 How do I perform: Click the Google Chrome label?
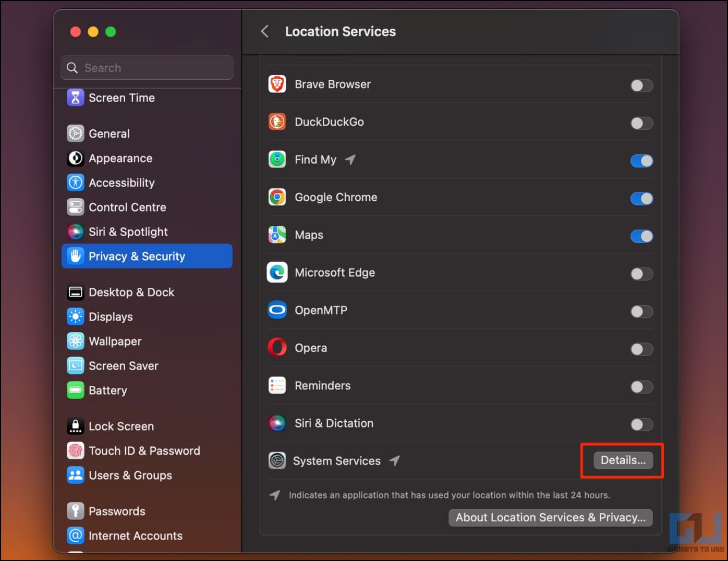(336, 197)
